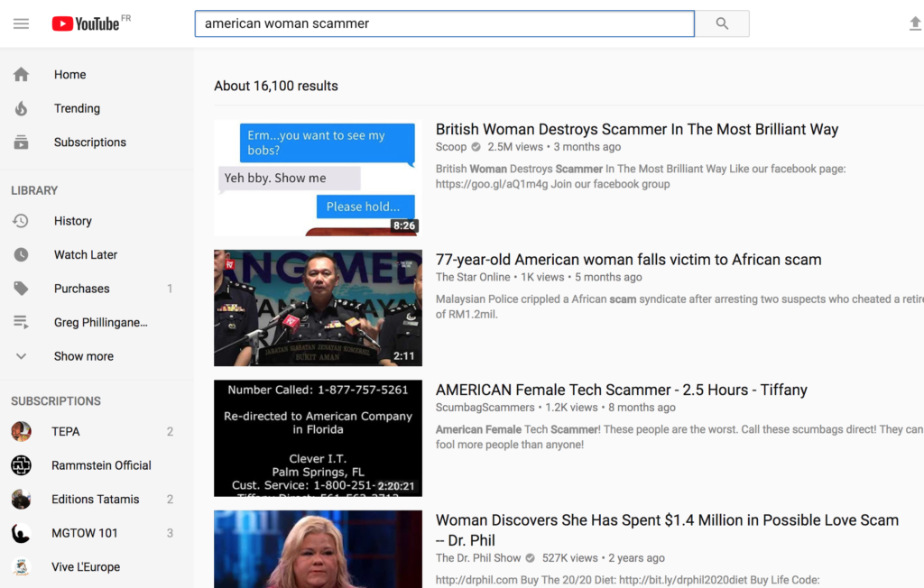924x588 pixels.
Task: Visit The Dr. Phil Show channel
Action: [478, 558]
